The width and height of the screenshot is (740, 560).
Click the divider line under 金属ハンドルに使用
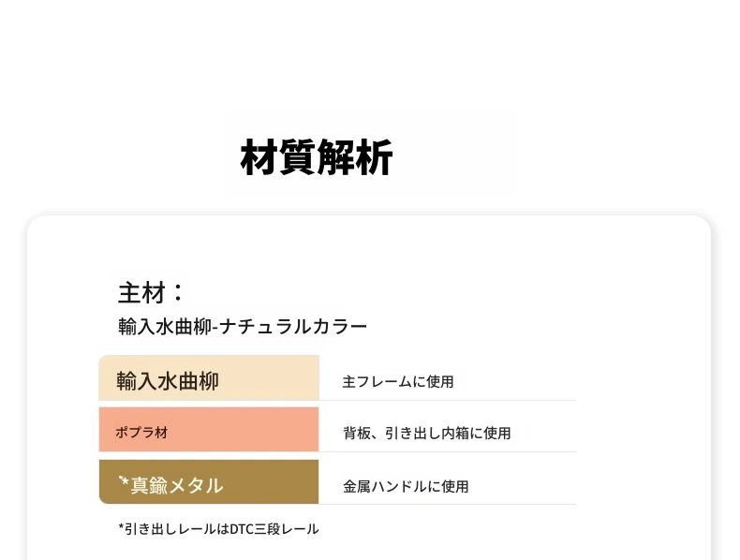[448, 504]
